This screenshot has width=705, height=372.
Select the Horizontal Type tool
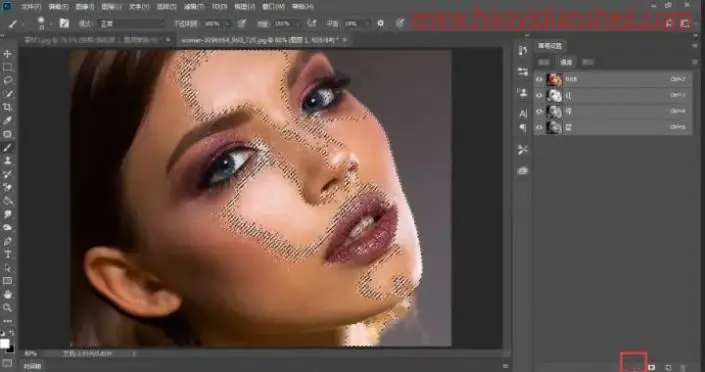tap(8, 255)
